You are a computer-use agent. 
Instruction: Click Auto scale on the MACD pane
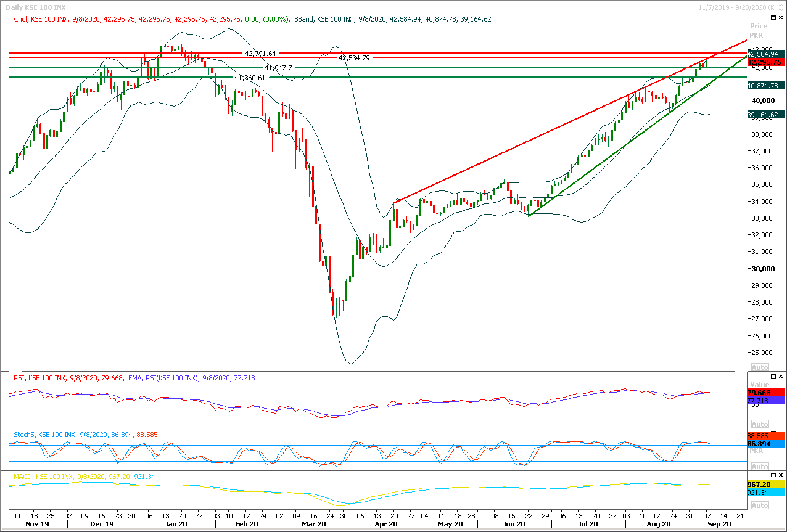point(759,505)
